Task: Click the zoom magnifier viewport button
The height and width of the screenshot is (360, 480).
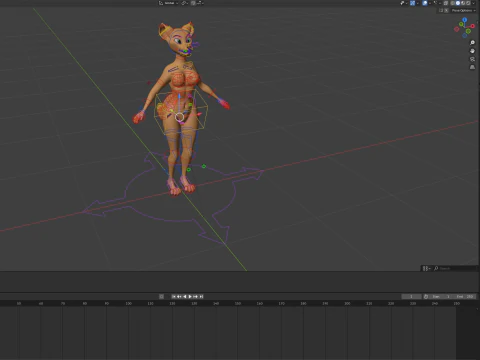Action: (472, 42)
